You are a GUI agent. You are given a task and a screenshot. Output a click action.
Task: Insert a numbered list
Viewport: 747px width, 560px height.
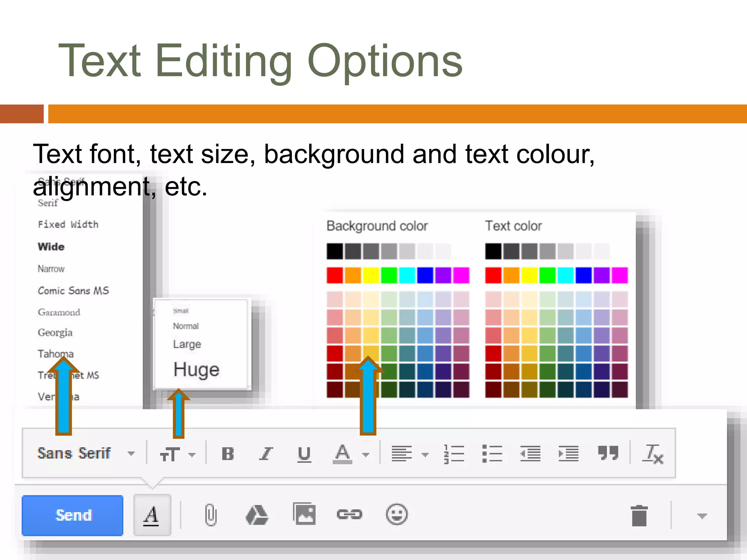point(454,454)
